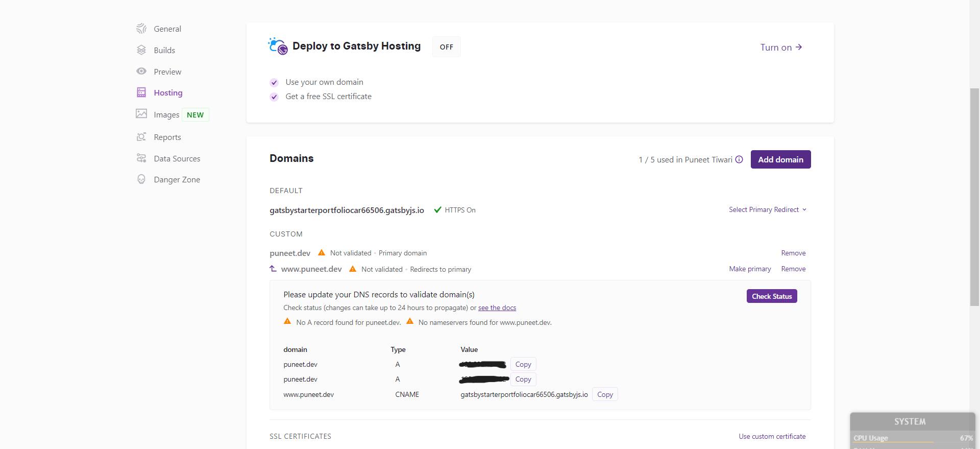Click the warning icon beside www.puneet.dev

pos(353,269)
